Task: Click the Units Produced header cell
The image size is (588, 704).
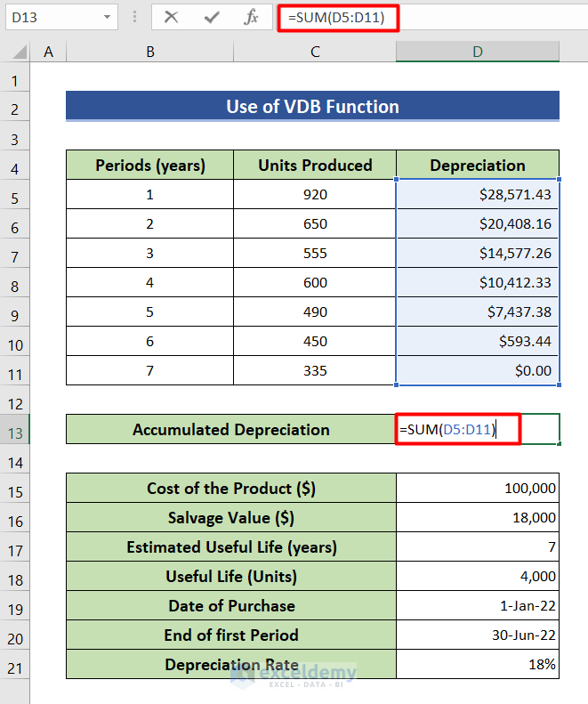Action: 315,166
